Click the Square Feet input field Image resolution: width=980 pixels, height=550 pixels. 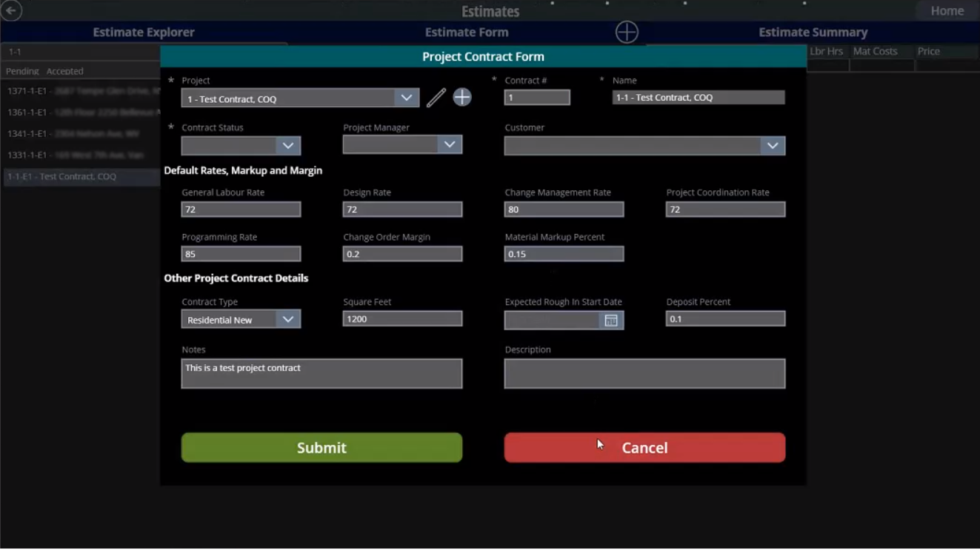(401, 318)
